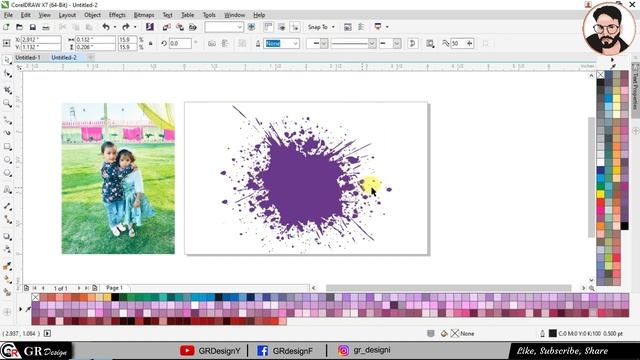Click the Undo arrow icon
The height and width of the screenshot is (360, 640).
click(106, 27)
